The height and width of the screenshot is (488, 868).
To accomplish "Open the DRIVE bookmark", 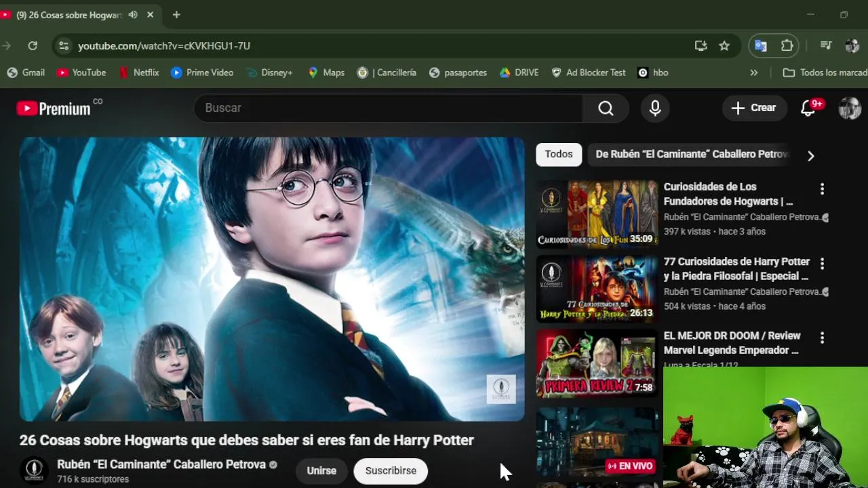I will point(519,73).
